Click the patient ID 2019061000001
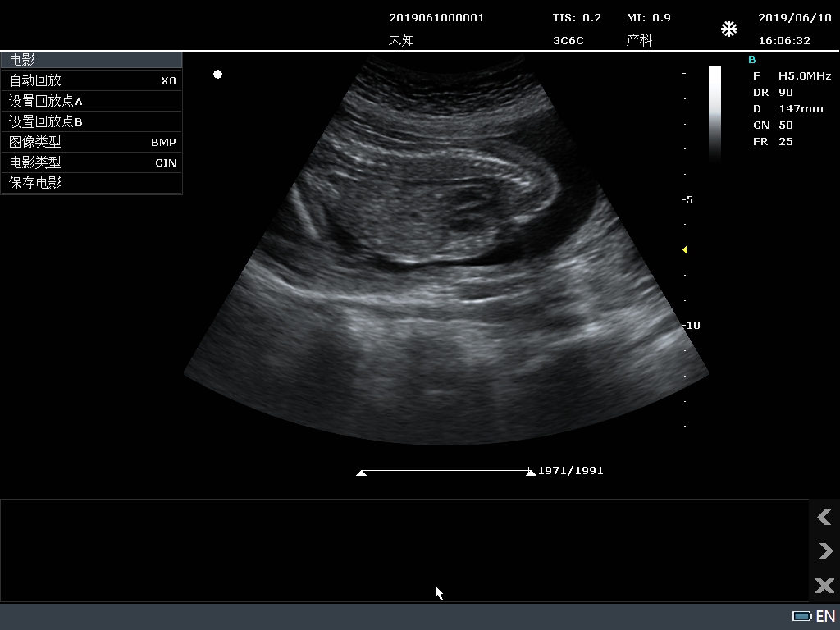The width and height of the screenshot is (840, 630). 436,18
